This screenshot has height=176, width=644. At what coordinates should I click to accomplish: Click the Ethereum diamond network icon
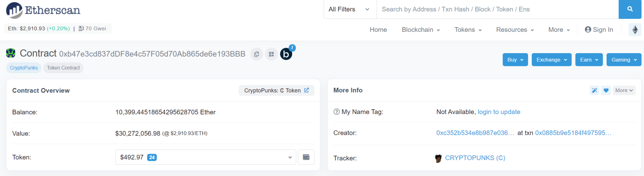pos(635,30)
